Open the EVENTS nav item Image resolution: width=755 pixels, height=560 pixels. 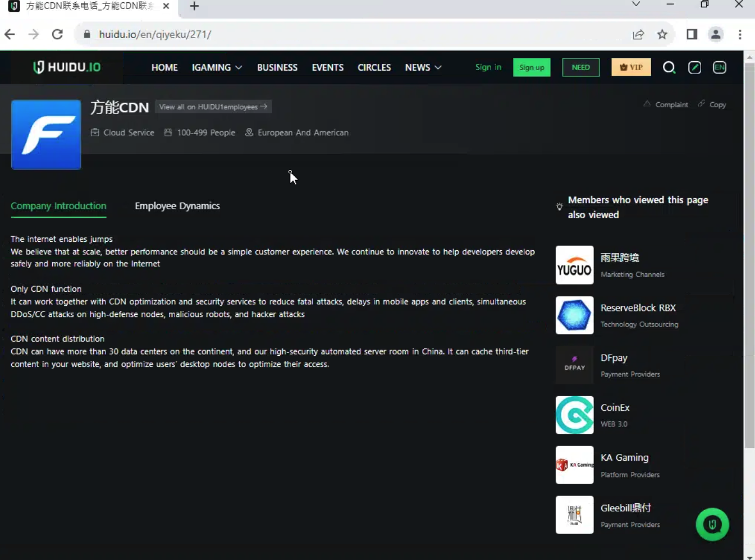pos(328,67)
